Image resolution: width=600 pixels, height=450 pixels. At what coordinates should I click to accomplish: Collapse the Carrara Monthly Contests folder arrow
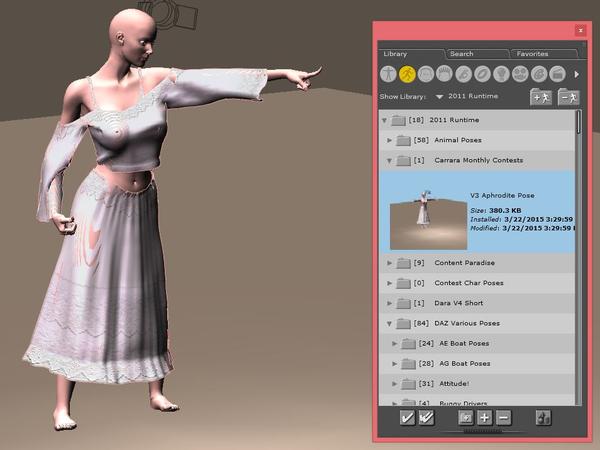tap(390, 161)
